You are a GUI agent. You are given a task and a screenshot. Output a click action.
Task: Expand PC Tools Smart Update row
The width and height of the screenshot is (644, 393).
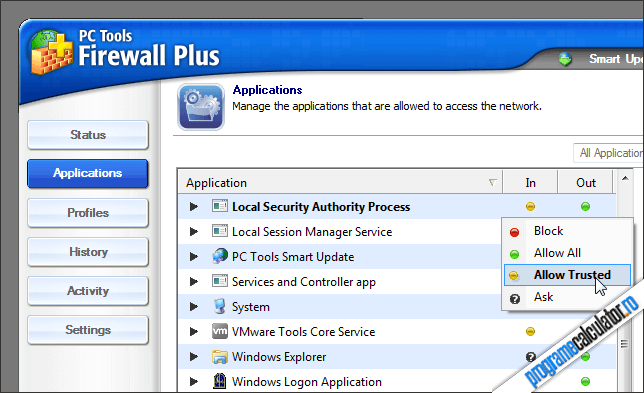click(x=194, y=257)
